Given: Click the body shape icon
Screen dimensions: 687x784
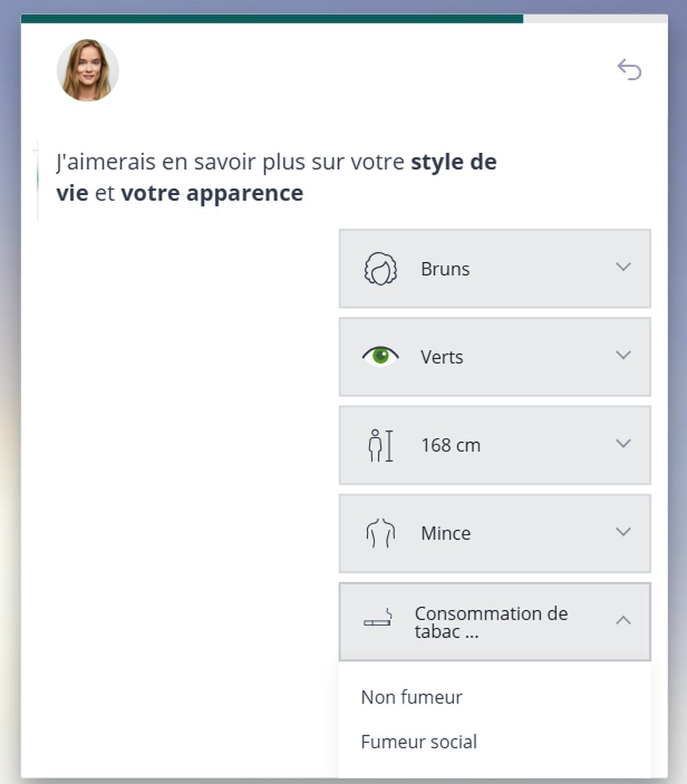Looking at the screenshot, I should click(x=380, y=533).
